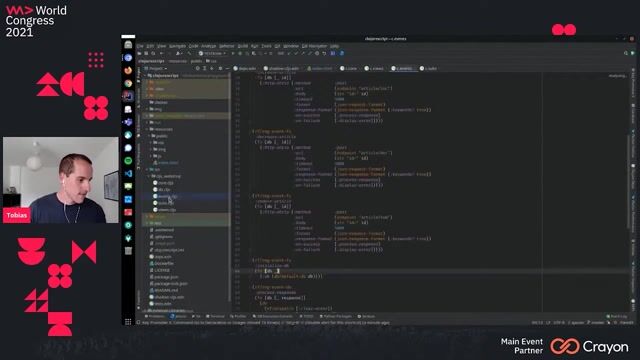This screenshot has height=360, width=640.
Task: Open the Files app from the dock
Action: pos(128,44)
